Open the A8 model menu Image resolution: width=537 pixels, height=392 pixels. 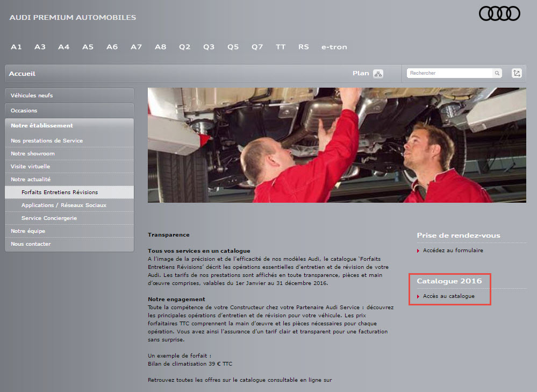(160, 47)
